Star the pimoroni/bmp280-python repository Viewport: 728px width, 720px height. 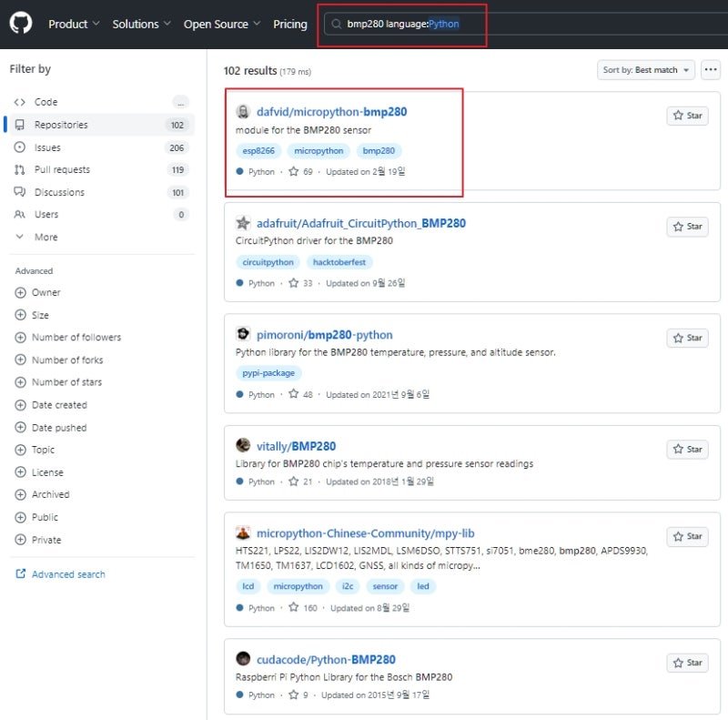tap(687, 338)
